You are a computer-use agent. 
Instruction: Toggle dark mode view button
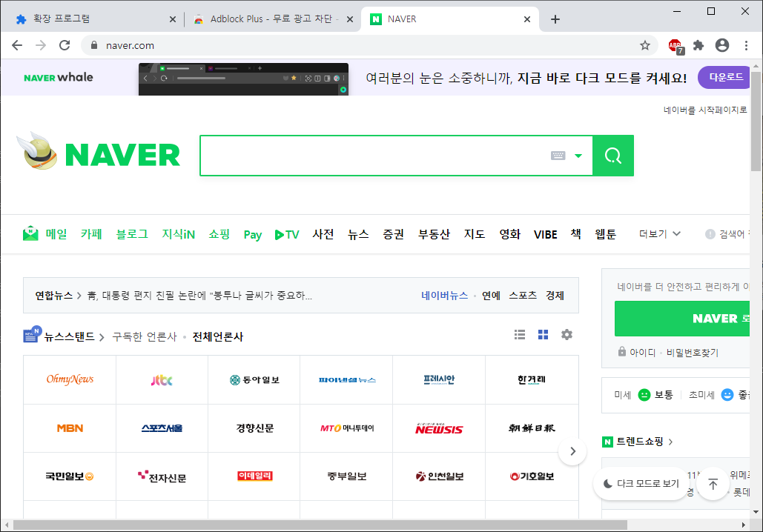(x=641, y=483)
